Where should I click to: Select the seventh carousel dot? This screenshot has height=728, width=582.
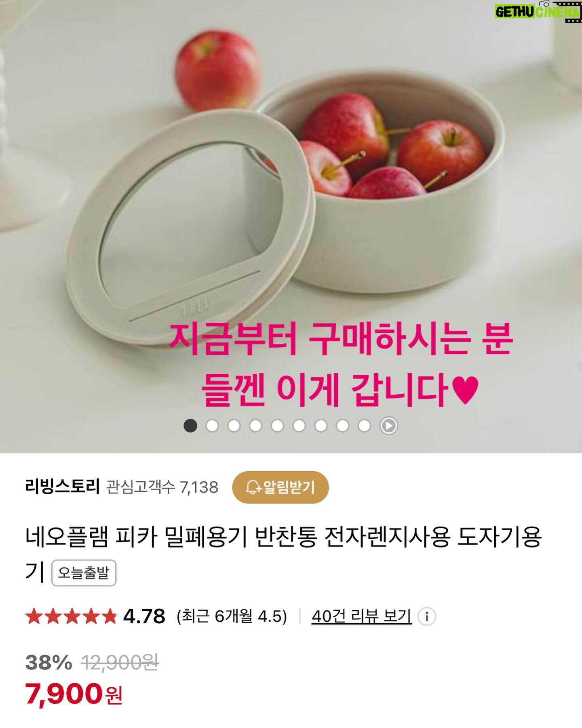click(x=321, y=426)
